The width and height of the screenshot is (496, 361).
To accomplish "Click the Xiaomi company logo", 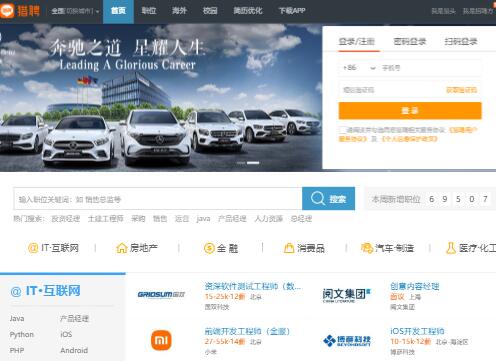I will [161, 340].
